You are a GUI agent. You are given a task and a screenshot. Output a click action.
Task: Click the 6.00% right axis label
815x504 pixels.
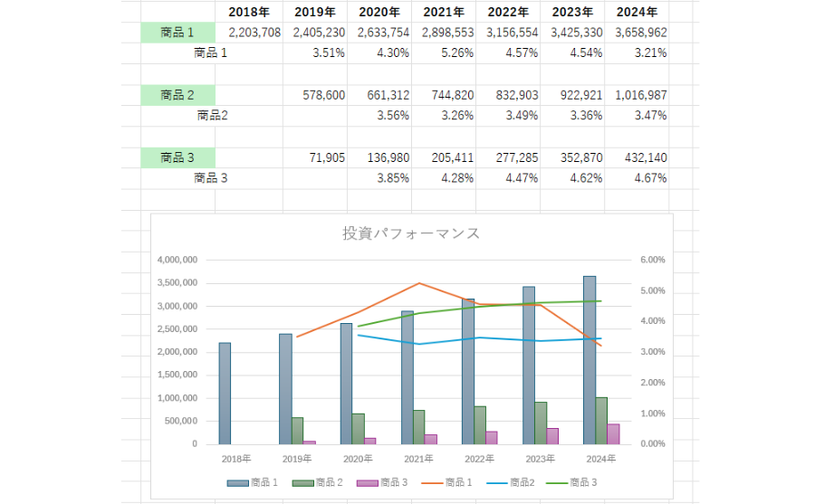tap(652, 260)
